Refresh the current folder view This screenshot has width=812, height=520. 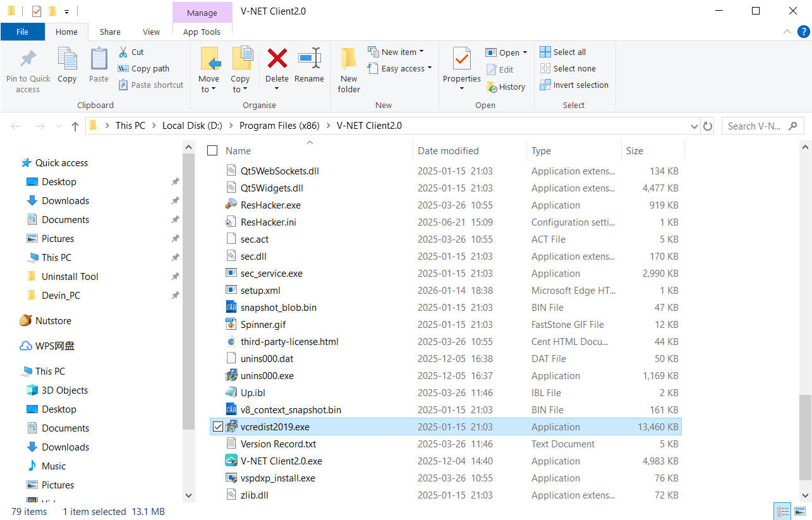click(x=708, y=126)
